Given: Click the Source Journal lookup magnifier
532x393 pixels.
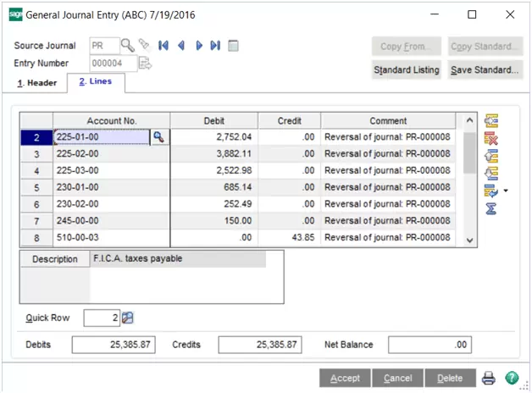Looking at the screenshot, I should 127,46.
